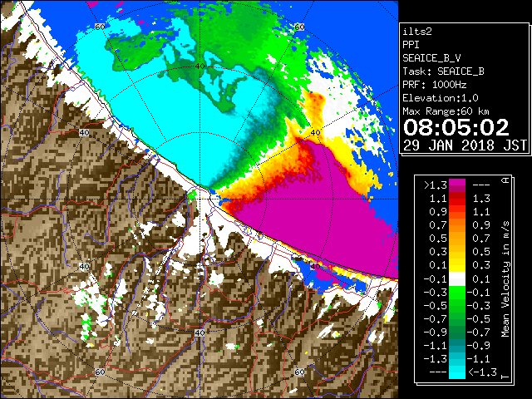Click the white near-zero band of the color bar
This screenshot has width=532, height=399.
coord(457,279)
